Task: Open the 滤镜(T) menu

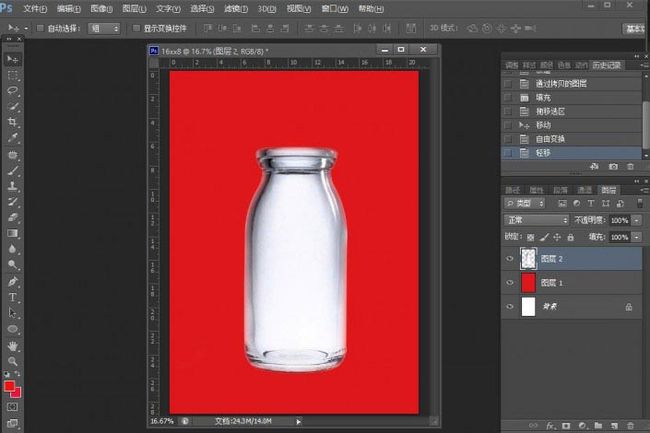Action: coord(236,9)
